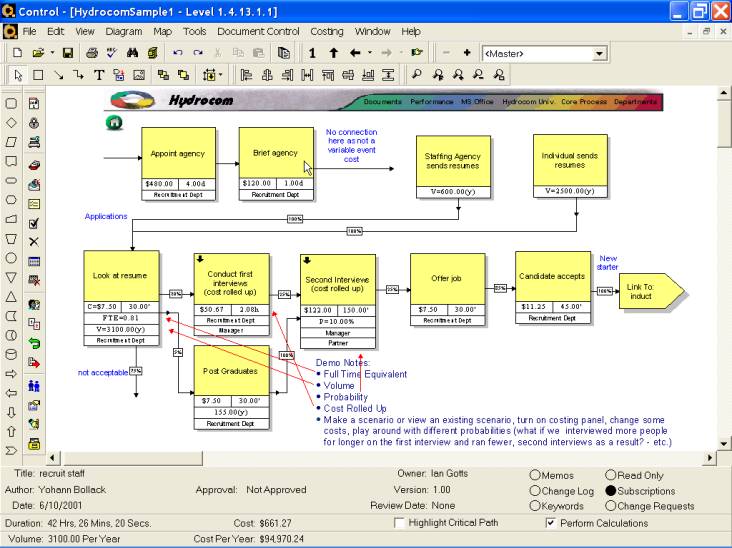The width and height of the screenshot is (732, 548).
Task: Choose the elbow connector line tool
Action: [x=78, y=75]
